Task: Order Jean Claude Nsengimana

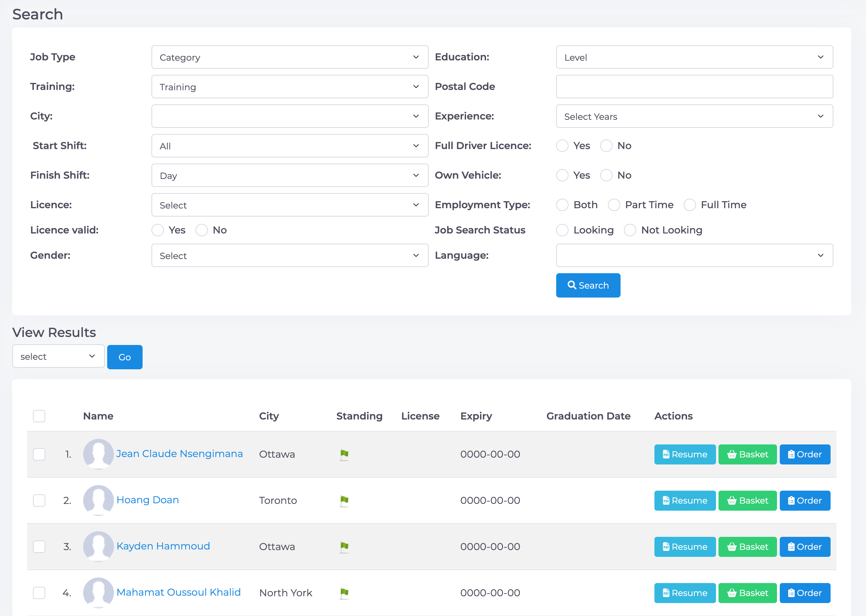Action: pyautogui.click(x=805, y=454)
